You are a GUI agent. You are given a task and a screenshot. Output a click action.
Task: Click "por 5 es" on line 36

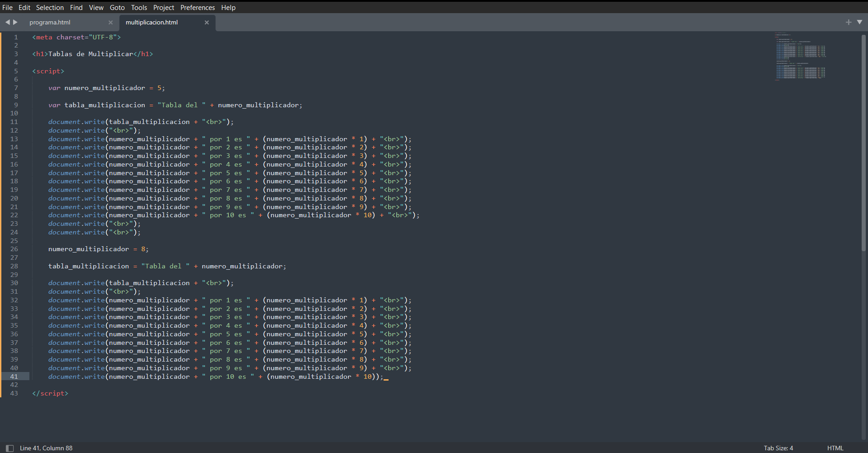pos(226,334)
